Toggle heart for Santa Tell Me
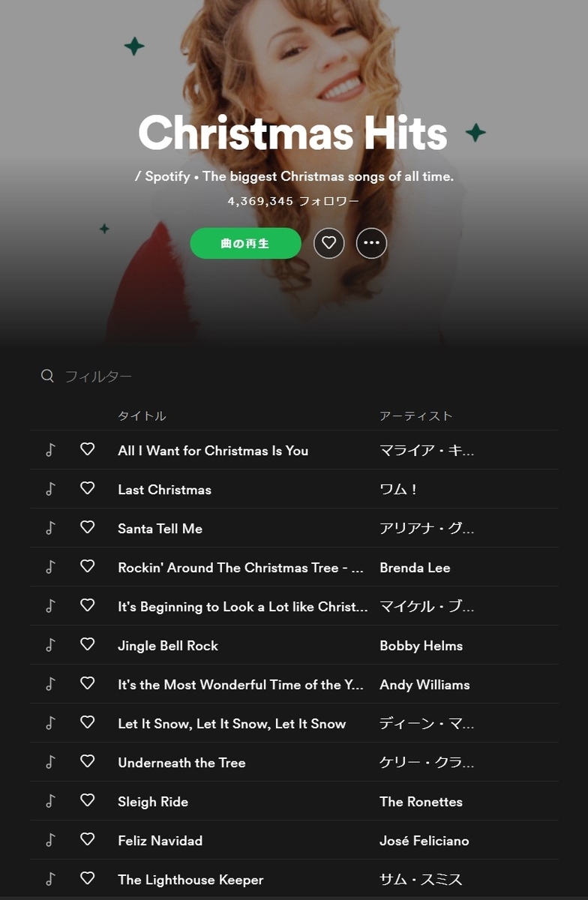This screenshot has height=900, width=588. click(88, 527)
